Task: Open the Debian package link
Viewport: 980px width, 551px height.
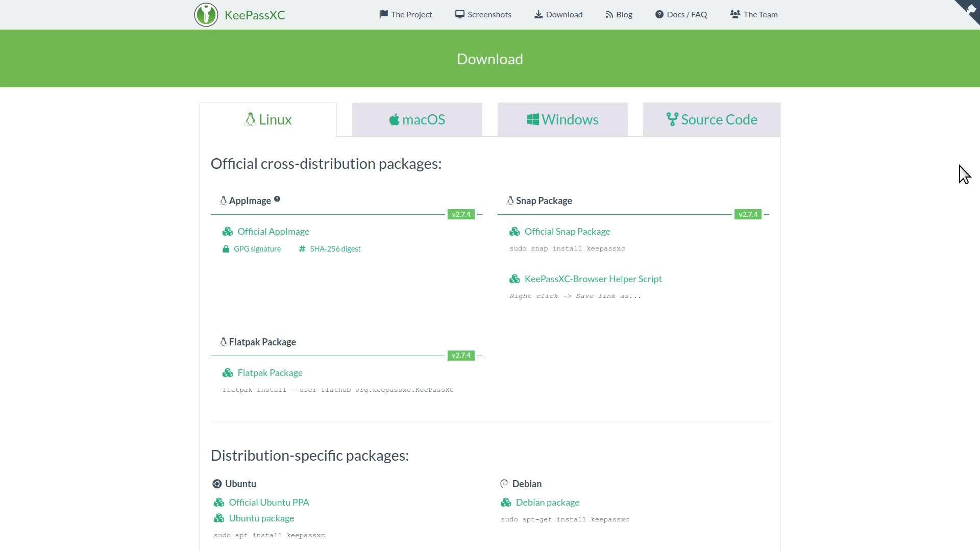Action: point(548,503)
